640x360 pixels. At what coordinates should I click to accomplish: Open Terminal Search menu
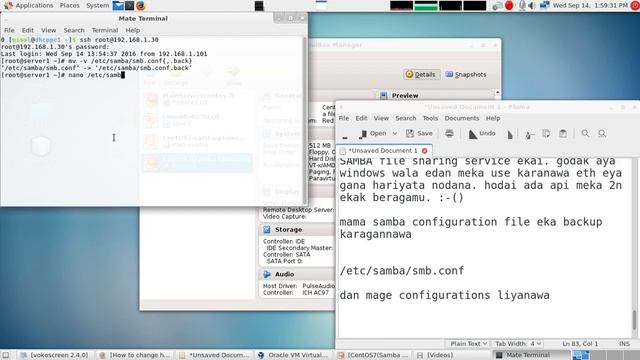click(x=73, y=30)
